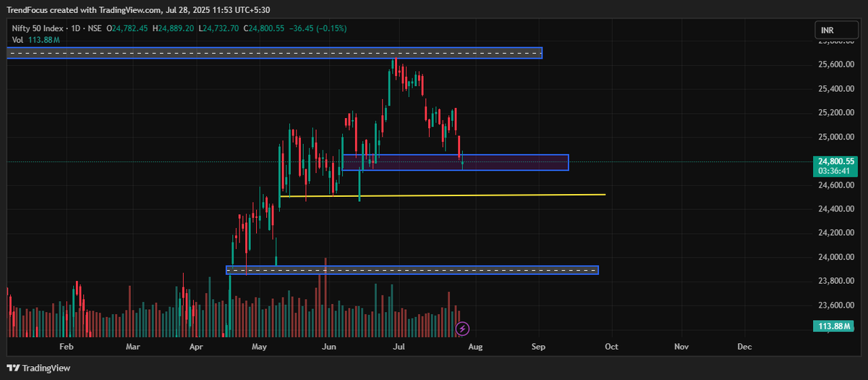Click the 25,200.00 price axis label
This screenshot has width=868, height=380.
click(836, 113)
